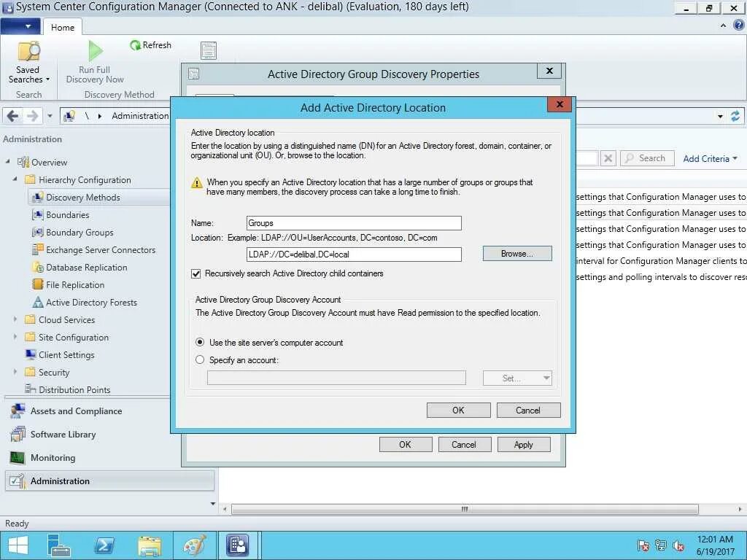Click the Name field containing Groups
The image size is (747, 560).
click(x=354, y=223)
